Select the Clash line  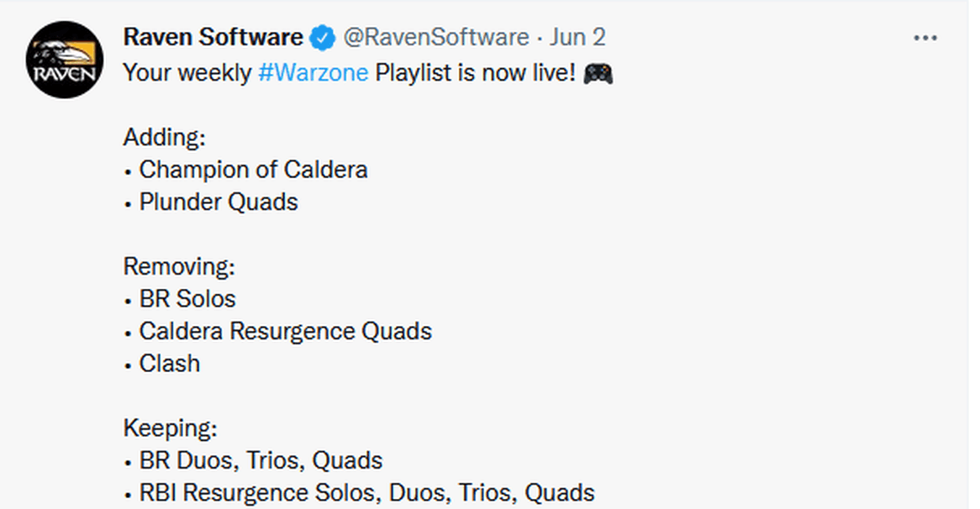tap(162, 364)
